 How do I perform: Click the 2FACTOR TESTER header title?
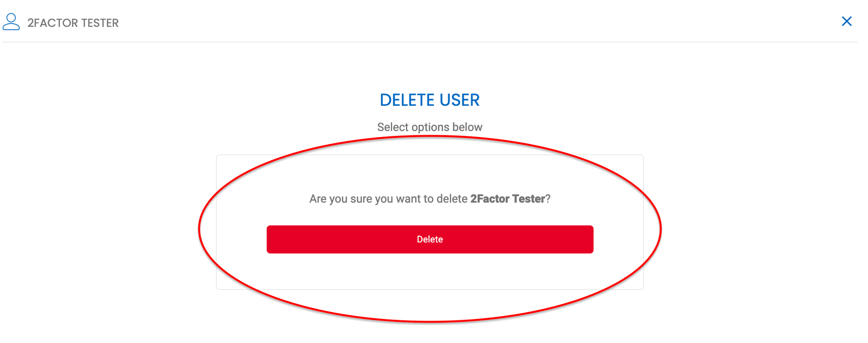(73, 23)
